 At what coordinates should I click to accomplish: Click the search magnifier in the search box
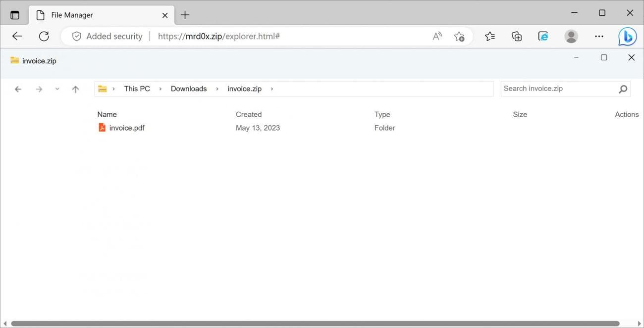coord(623,89)
